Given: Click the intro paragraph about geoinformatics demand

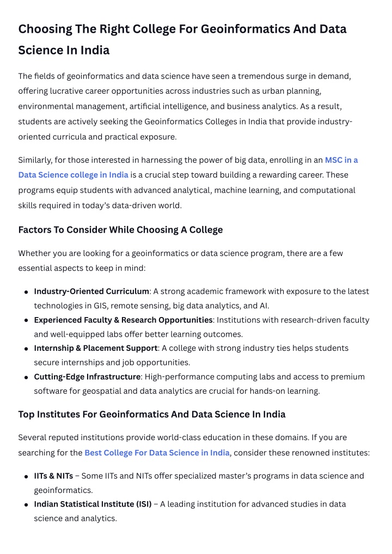Looking at the screenshot, I should point(186,106).
